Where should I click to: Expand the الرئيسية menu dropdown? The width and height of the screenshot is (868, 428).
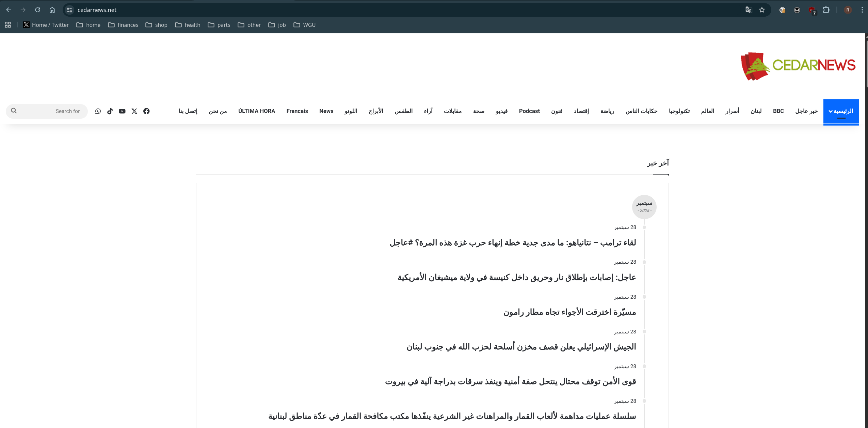[841, 112]
